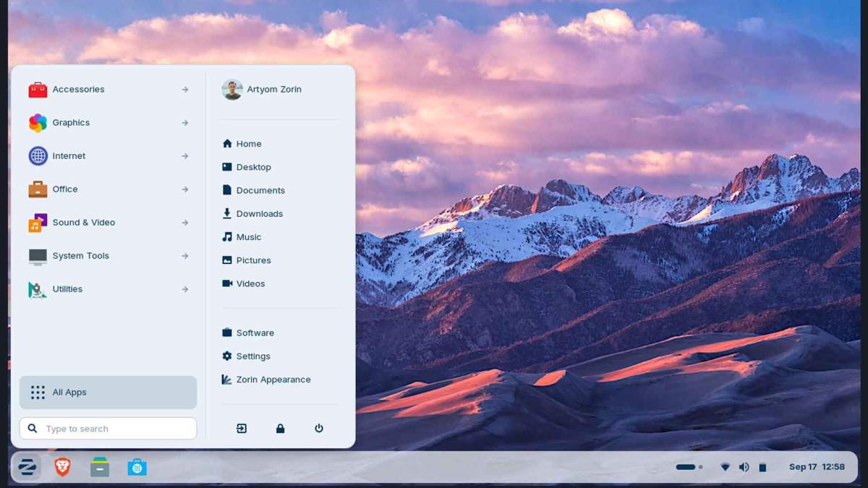Expand the Accessories category arrow
Viewport: 868px width, 488px height.
click(185, 90)
